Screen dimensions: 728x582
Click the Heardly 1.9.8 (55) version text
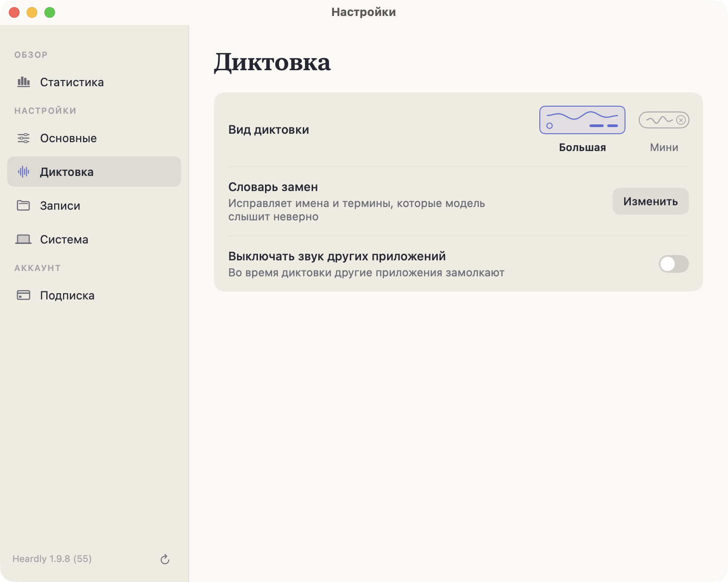click(x=52, y=559)
